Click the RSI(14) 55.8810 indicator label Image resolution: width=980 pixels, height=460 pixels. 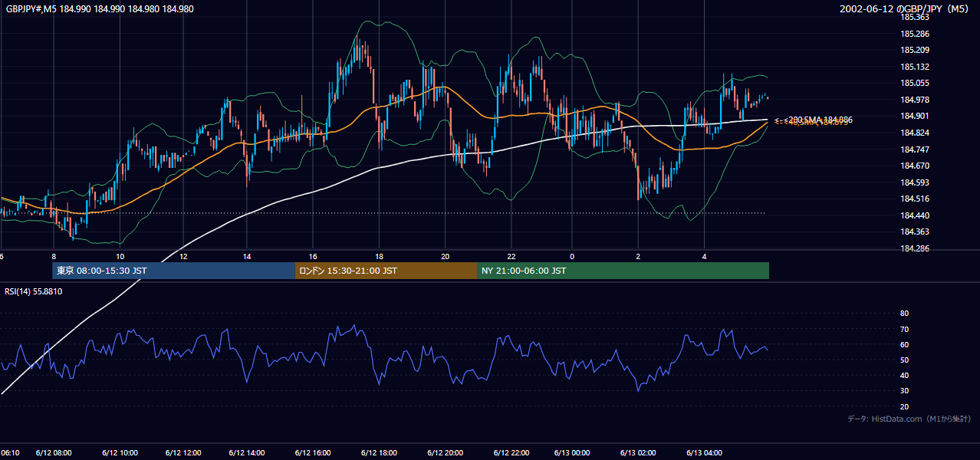(34, 291)
